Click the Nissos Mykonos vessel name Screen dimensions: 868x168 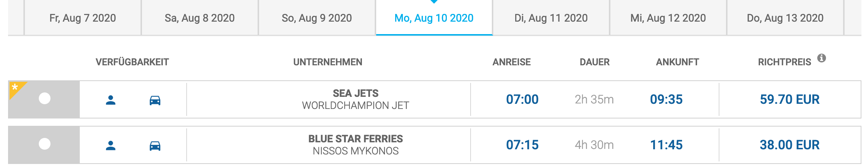[355, 151]
